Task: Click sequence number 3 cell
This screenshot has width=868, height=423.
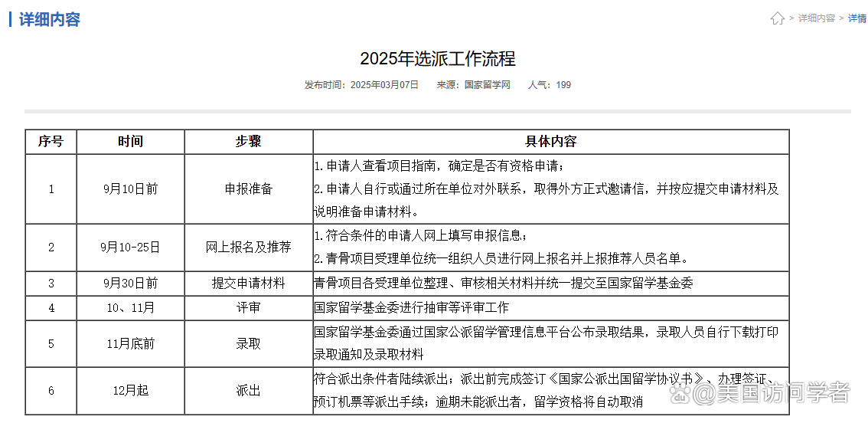Action: pos(51,284)
